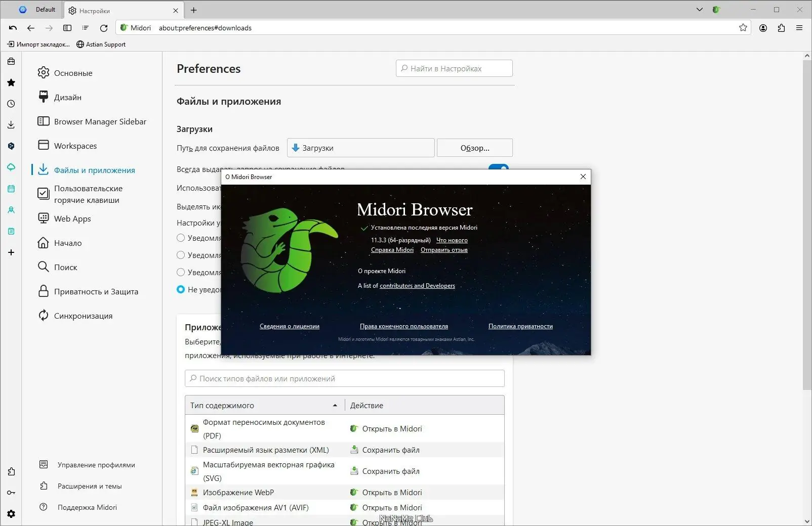Screen dimensions: 812x526
Task: Open Дизайн settings category
Action: 60,97
